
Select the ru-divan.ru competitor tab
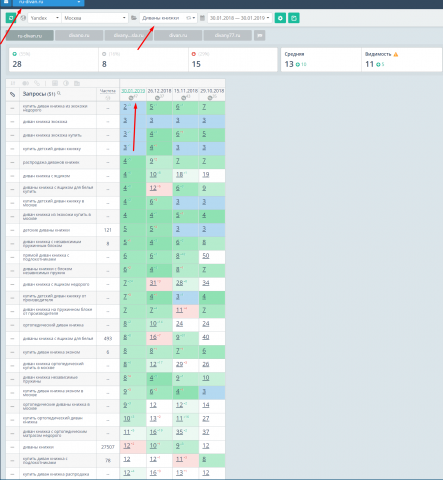(x=30, y=35)
